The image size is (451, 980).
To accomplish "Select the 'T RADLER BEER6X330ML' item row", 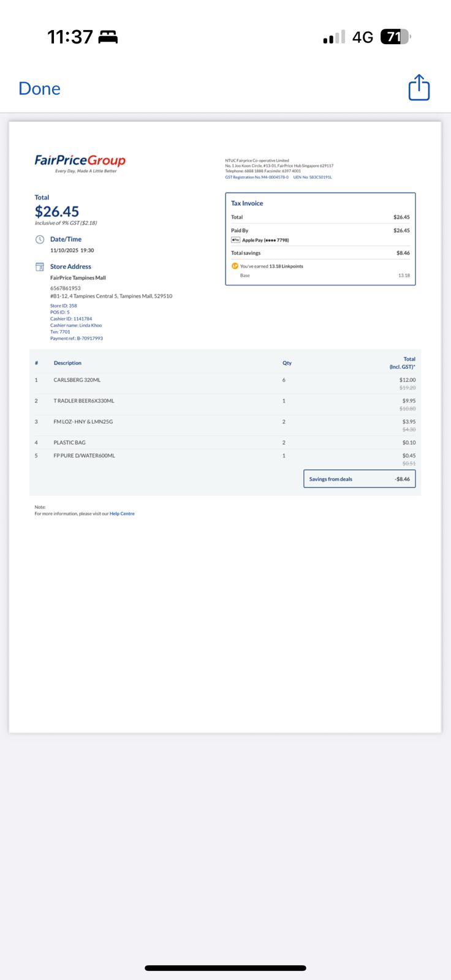I will point(225,404).
